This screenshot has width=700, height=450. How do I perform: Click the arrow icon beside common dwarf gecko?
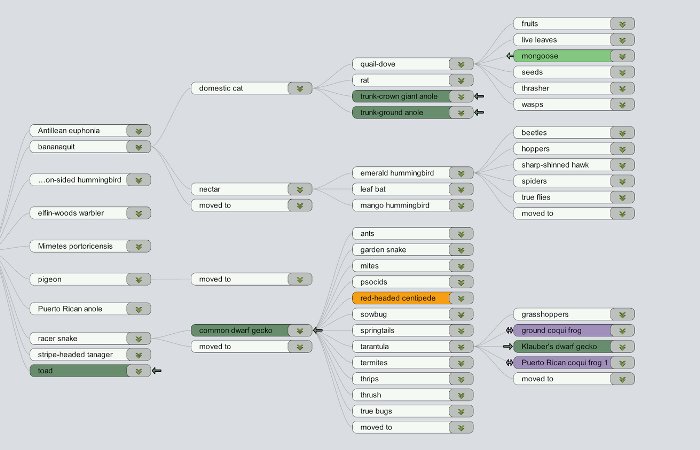point(318,330)
